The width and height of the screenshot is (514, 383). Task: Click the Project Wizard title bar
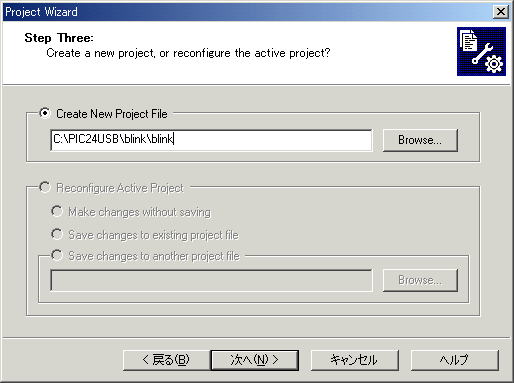coord(247,12)
